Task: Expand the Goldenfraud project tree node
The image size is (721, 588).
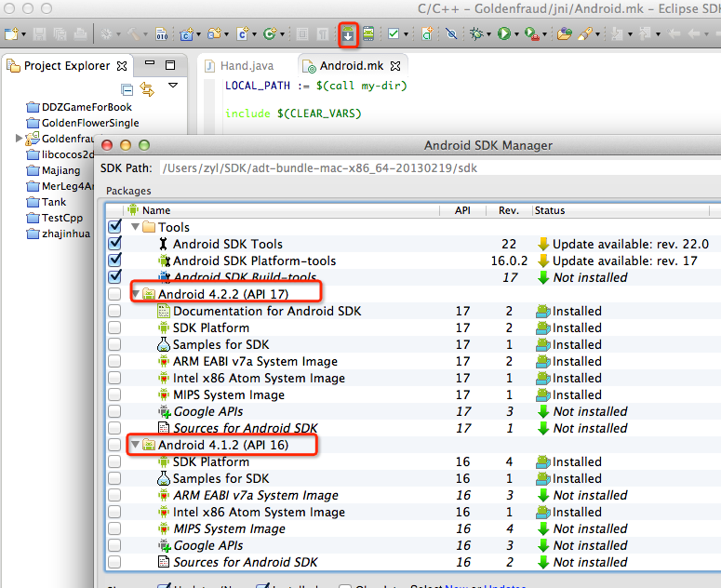Action: click(x=19, y=138)
